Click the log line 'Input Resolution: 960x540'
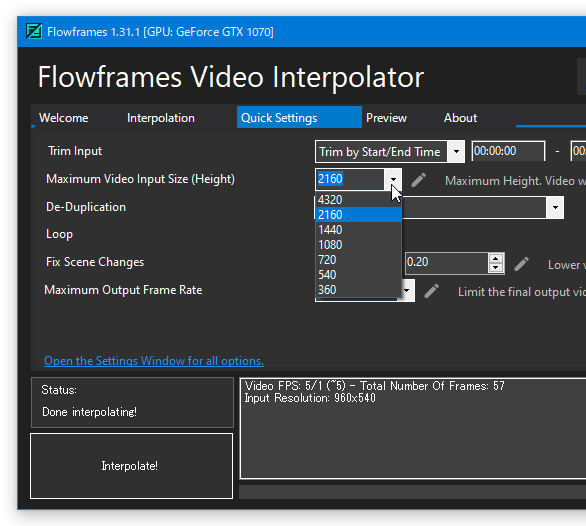 coord(310,398)
